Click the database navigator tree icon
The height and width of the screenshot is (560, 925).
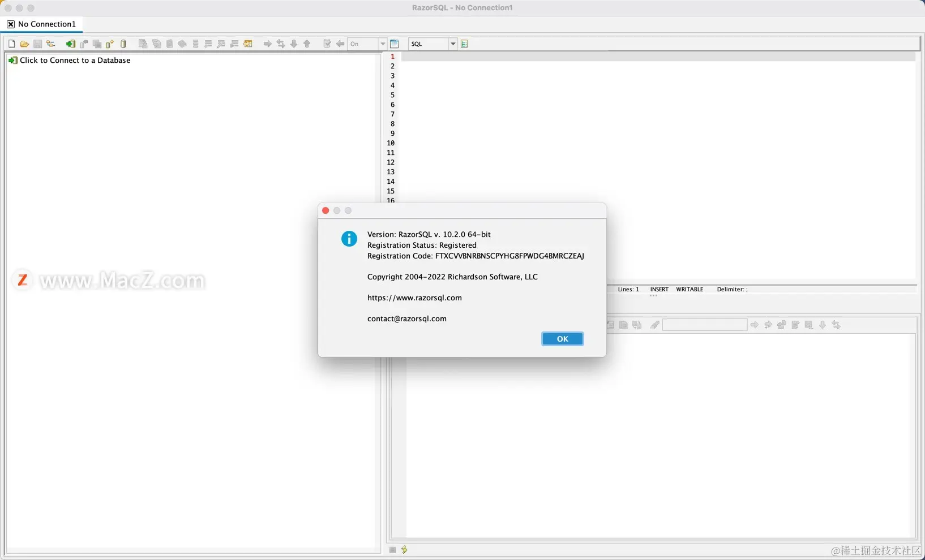pyautogui.click(x=50, y=44)
